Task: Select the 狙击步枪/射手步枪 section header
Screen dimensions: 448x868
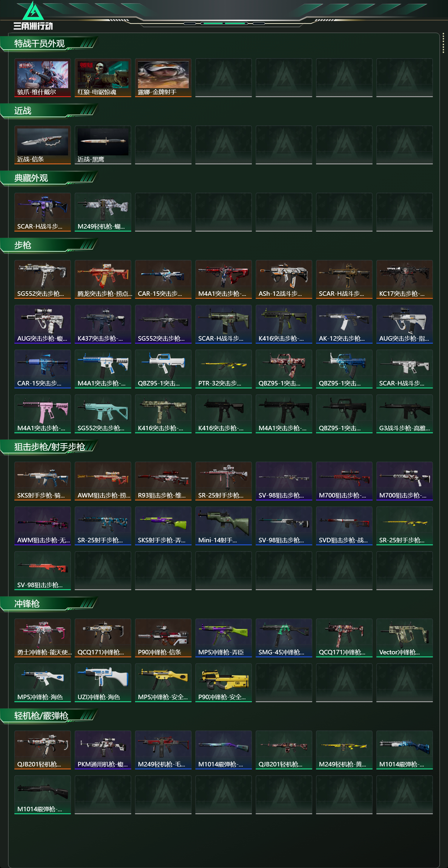Action: (x=49, y=447)
